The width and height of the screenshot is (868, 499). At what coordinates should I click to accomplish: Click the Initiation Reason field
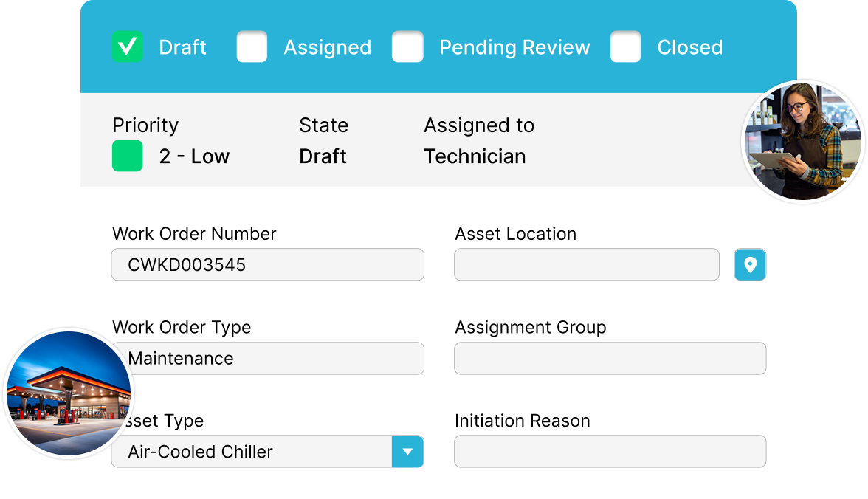click(x=610, y=452)
